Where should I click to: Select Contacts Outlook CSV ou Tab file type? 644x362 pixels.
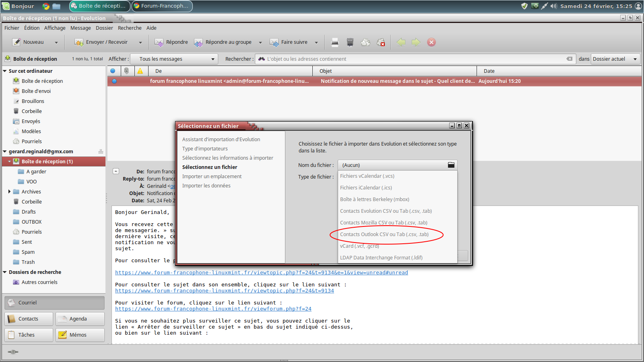click(x=398, y=234)
